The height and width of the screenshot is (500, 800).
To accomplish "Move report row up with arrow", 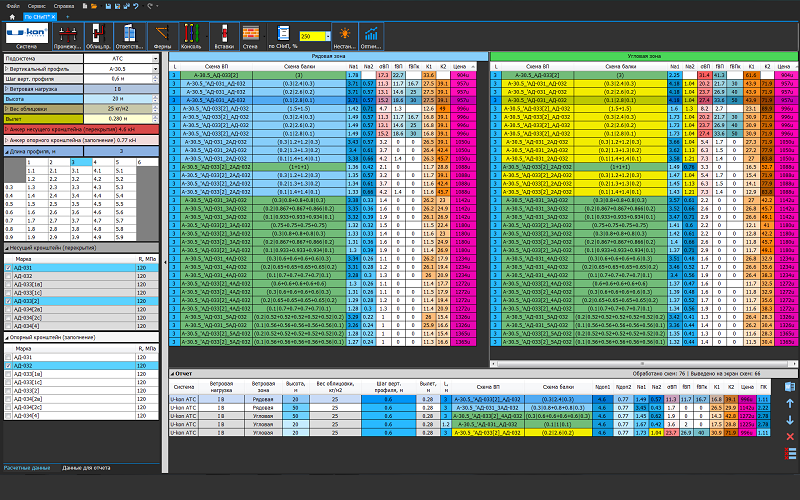I will (x=790, y=403).
